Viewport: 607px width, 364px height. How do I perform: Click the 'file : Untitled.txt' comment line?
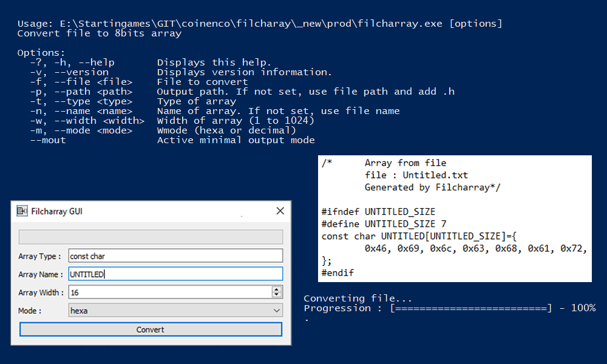tap(416, 175)
